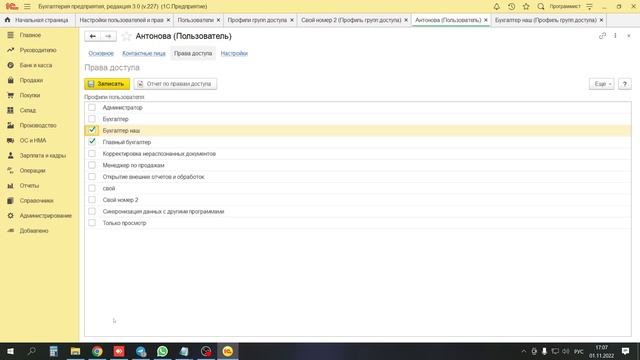
Task: Switch to Свой номер 2 profile tab
Action: (351, 20)
